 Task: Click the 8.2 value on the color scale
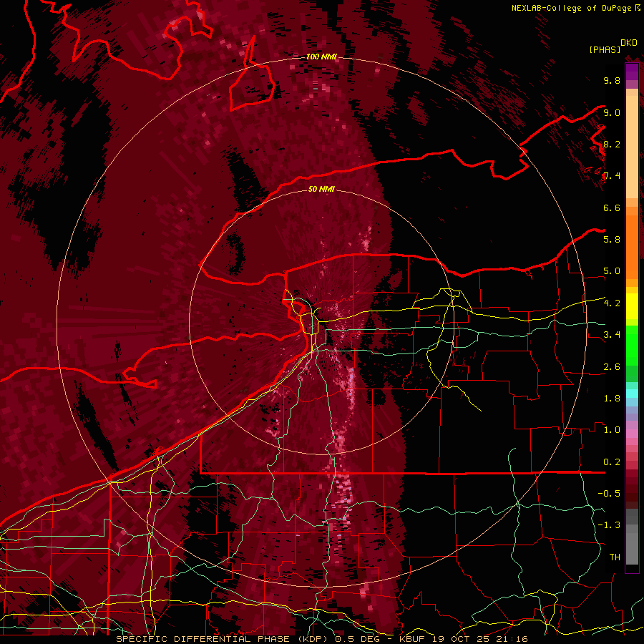612,144
